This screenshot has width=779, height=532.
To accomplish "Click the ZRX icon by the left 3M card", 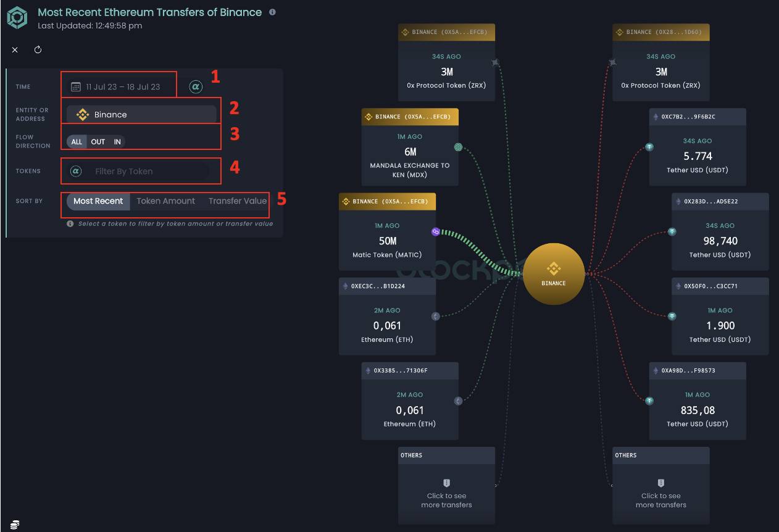I will (x=495, y=62).
